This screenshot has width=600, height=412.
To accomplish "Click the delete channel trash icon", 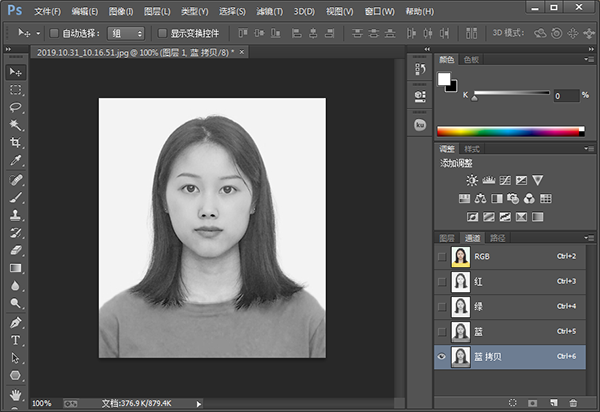I will pyautogui.click(x=573, y=402).
